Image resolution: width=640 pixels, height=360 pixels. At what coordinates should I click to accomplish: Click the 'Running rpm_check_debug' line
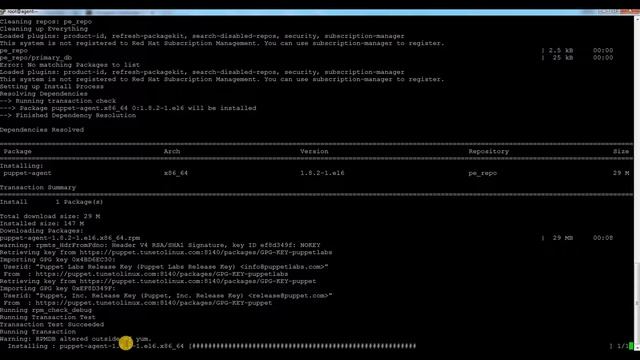pos(46,310)
